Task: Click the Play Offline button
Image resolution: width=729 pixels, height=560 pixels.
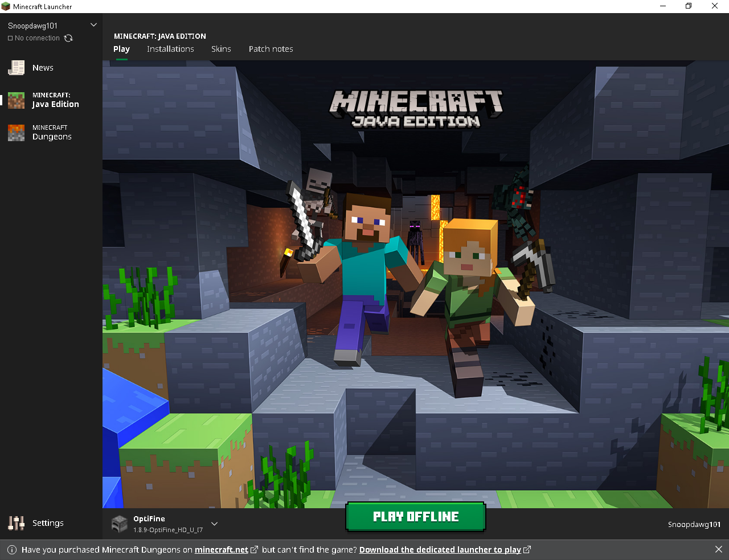Action: click(416, 517)
